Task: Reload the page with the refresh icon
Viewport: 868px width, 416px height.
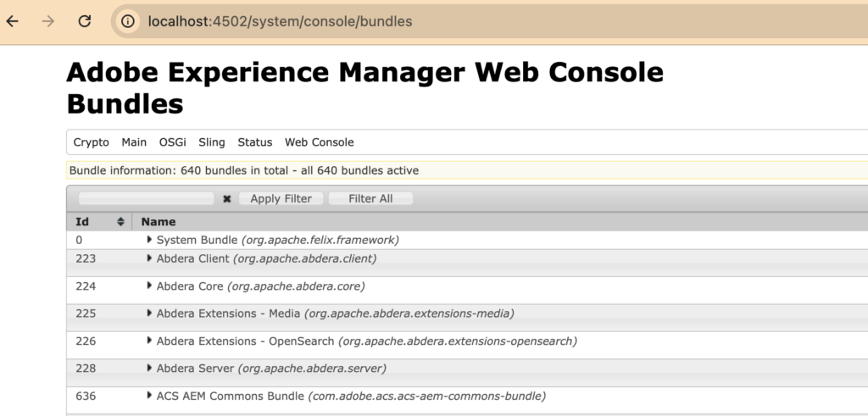Action: click(x=85, y=21)
